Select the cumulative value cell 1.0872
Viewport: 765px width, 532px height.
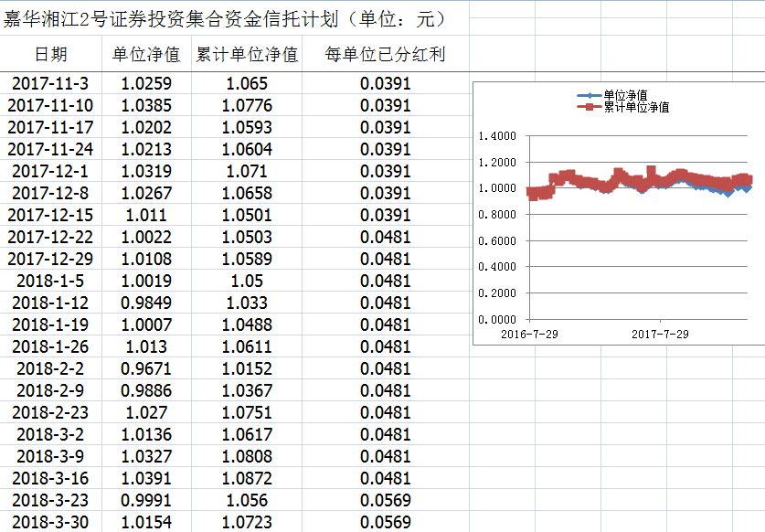pyautogui.click(x=247, y=478)
